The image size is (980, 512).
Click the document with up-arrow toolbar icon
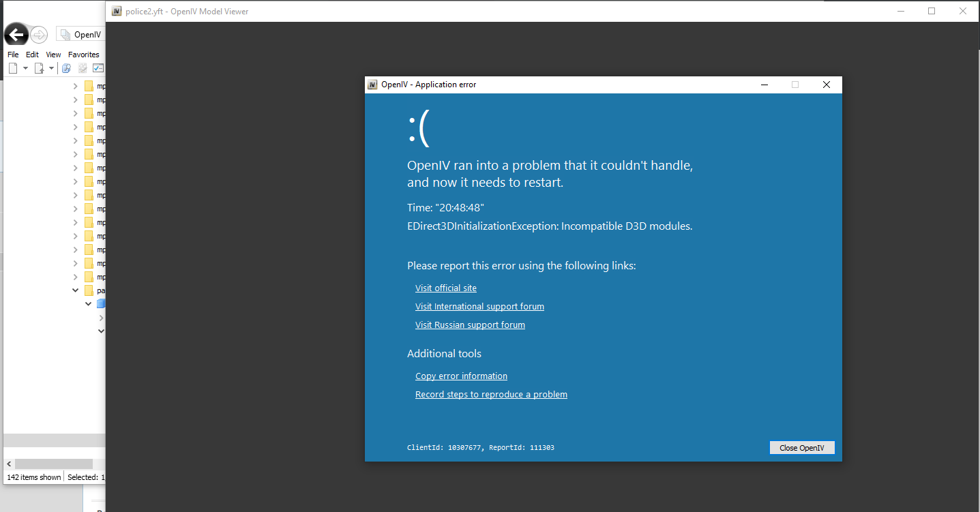[39, 68]
